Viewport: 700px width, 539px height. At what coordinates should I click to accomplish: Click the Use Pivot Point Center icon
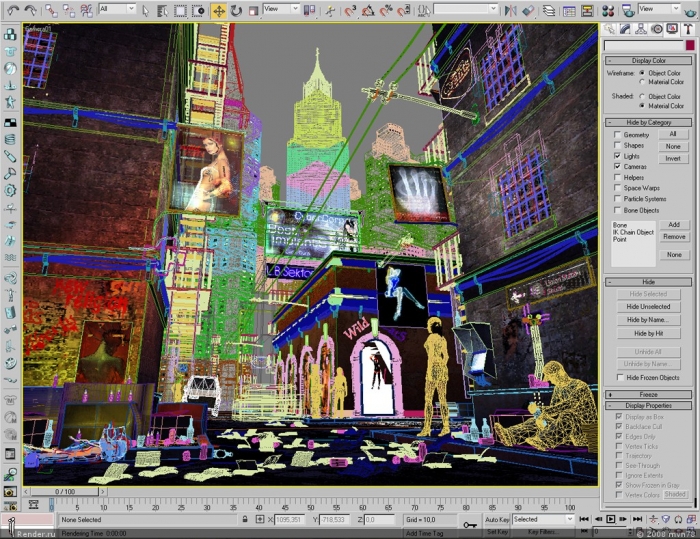point(309,10)
